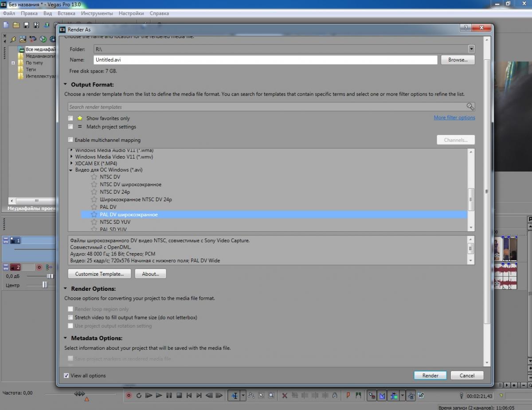Click the Render button
The width and height of the screenshot is (532, 410).
430,375
